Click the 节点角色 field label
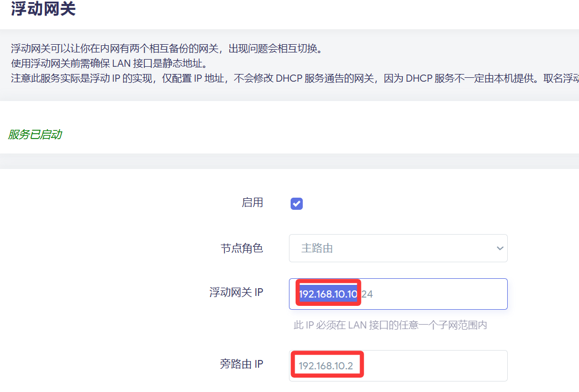 [241, 248]
